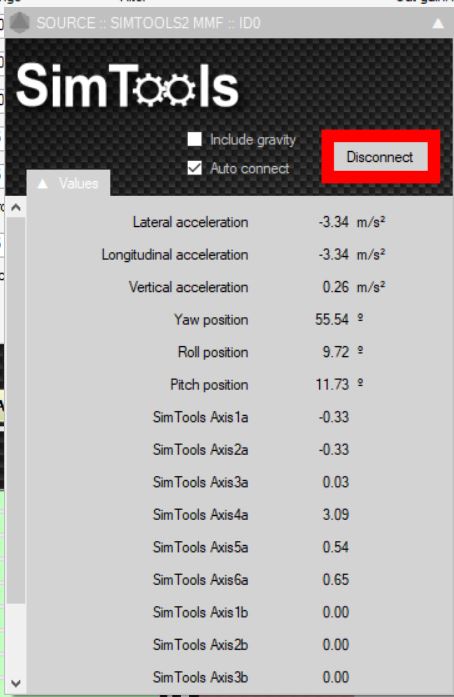This screenshot has width=454, height=697.
Task: Click the SimTools Axis6a label
Action: coord(201,580)
